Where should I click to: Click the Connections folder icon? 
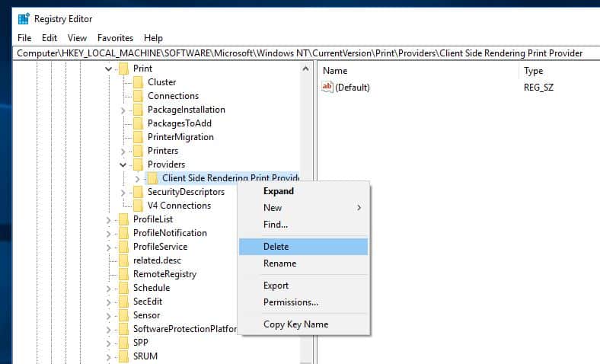138,96
